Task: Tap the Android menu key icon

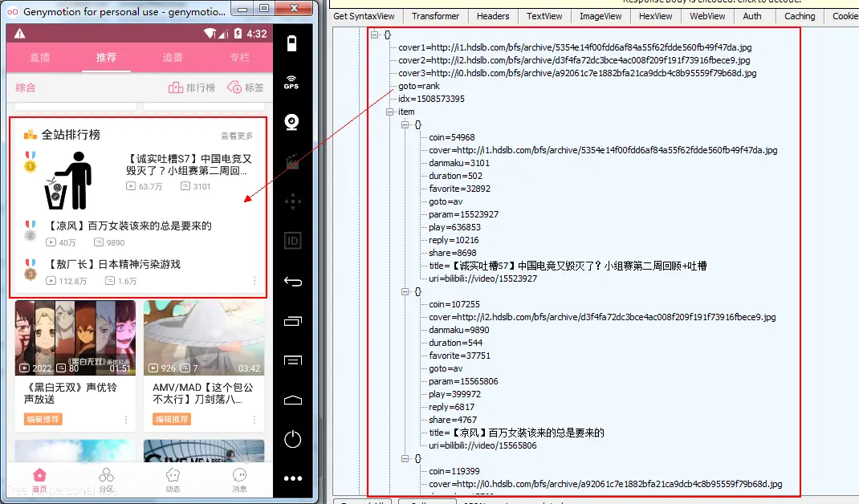Action: [x=292, y=360]
